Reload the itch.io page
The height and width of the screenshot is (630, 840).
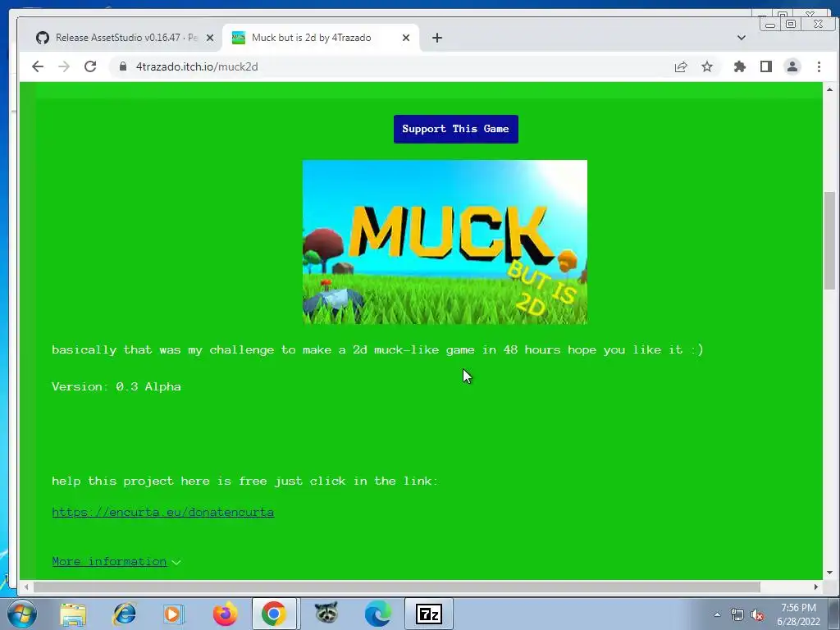tap(90, 66)
